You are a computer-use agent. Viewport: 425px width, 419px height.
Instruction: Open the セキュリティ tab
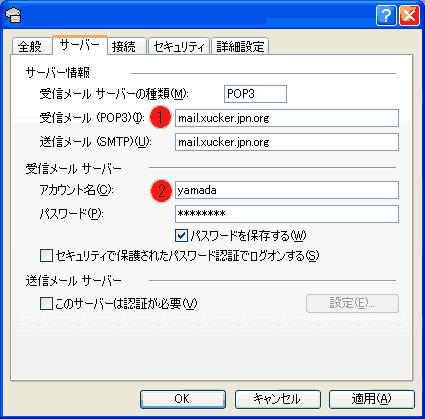point(179,46)
